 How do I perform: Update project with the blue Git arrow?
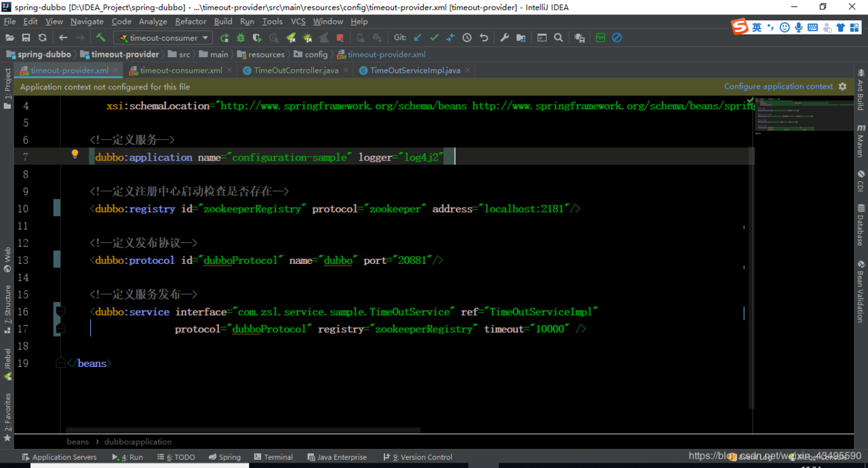(418, 38)
